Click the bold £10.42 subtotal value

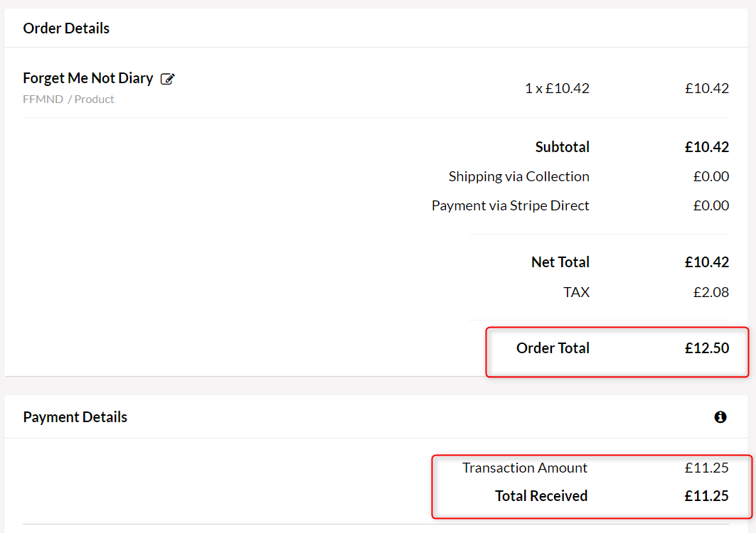706,147
